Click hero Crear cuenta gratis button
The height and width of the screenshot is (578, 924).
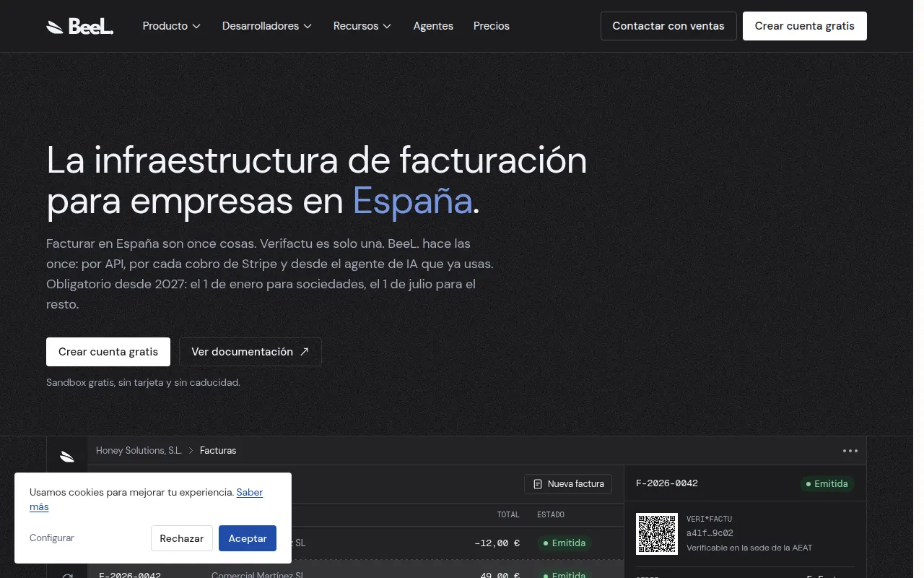point(108,352)
